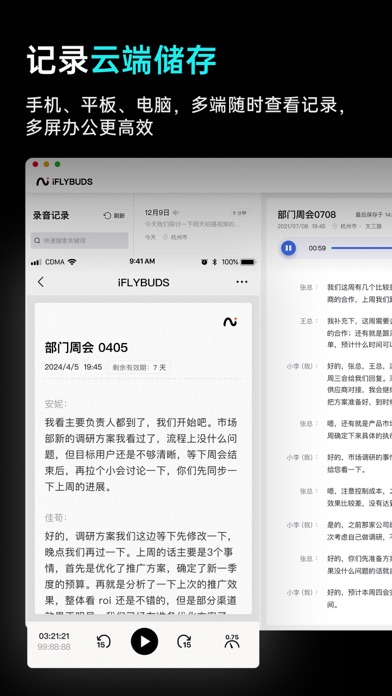The image size is (392, 696).
Task: Click the 刷新 refresh button in 录音记录
Action: coord(115,216)
